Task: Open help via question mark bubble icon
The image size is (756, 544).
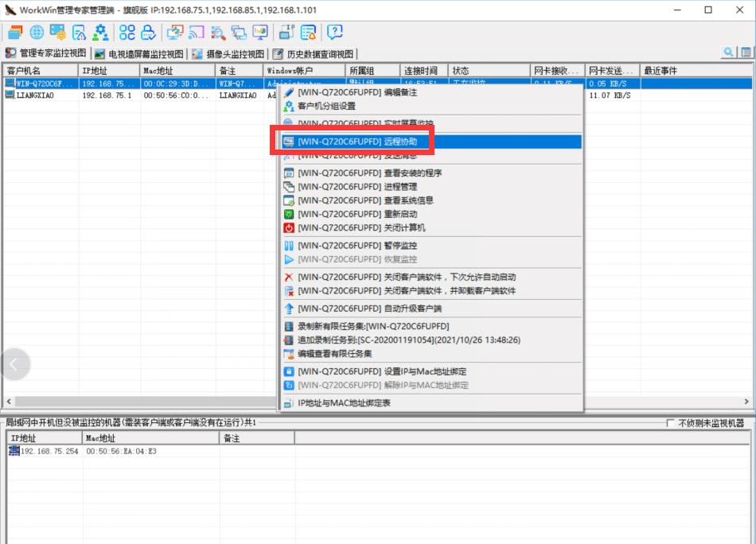Action: (x=334, y=33)
